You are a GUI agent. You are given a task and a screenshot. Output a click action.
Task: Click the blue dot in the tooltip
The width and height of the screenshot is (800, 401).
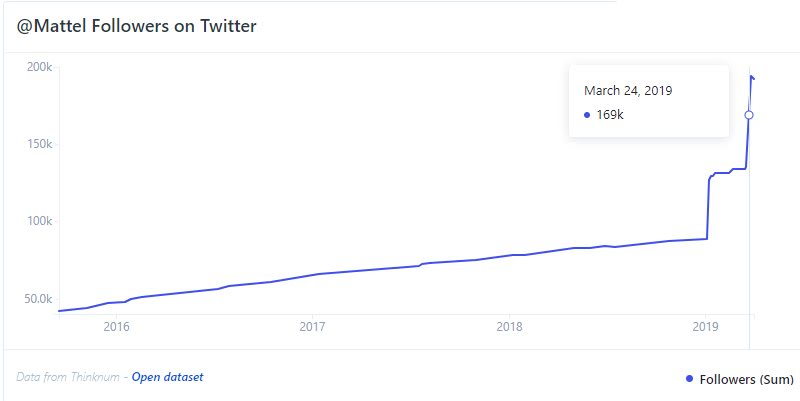587,115
